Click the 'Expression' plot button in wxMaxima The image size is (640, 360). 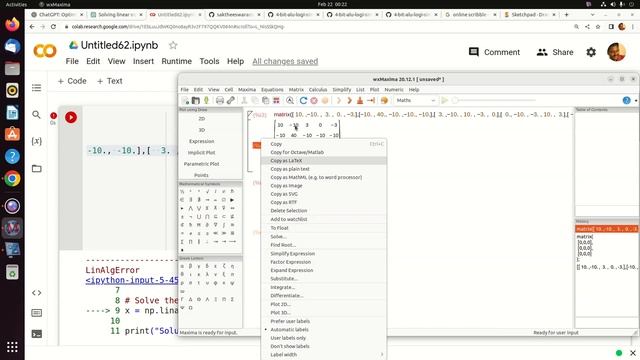(202, 141)
